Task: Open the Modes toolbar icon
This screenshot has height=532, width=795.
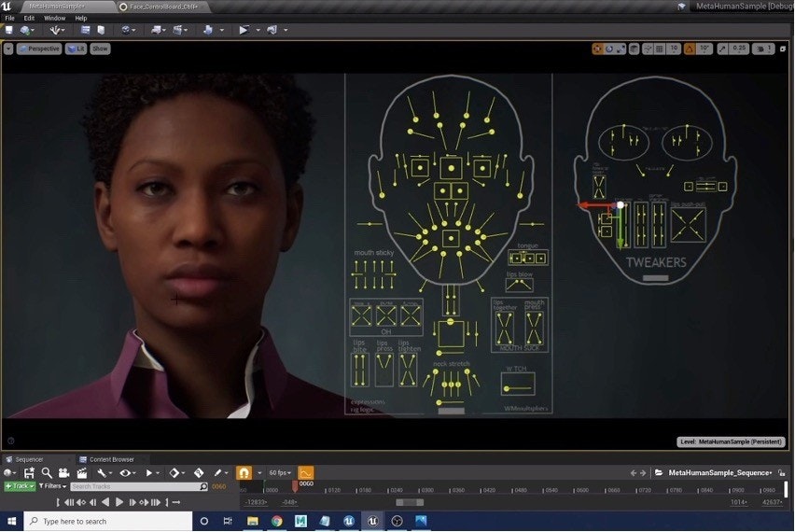Action: [x=55, y=31]
